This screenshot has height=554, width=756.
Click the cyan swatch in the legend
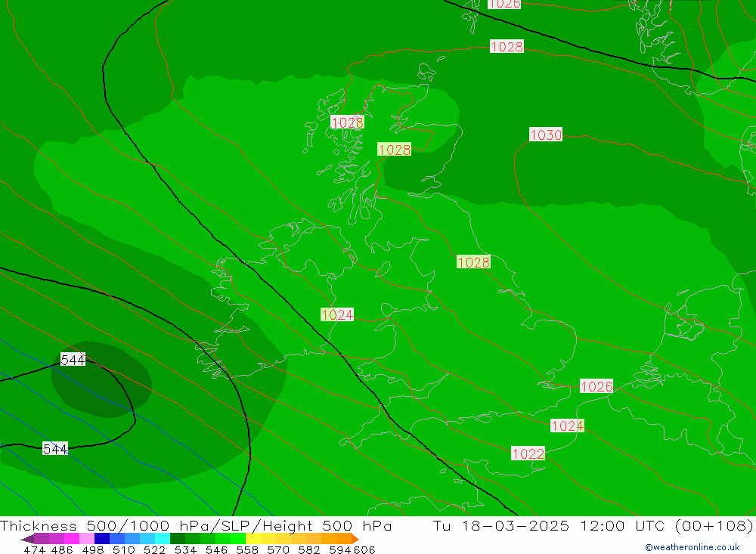point(163,539)
